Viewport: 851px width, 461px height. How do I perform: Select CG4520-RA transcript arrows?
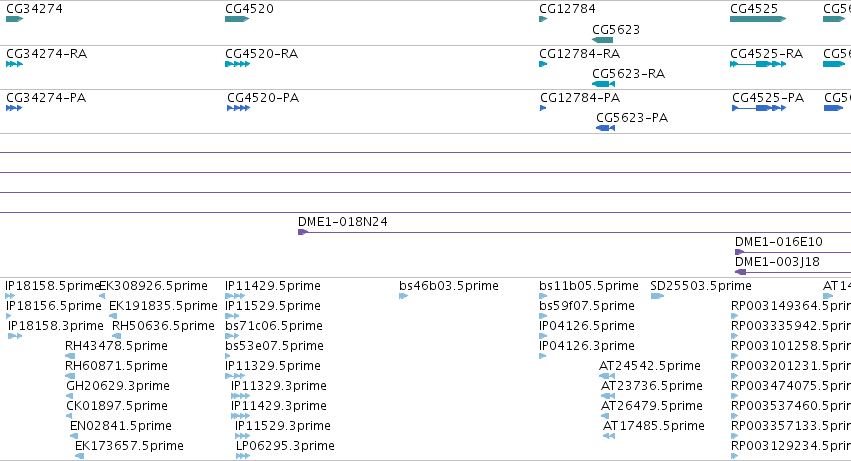click(238, 64)
